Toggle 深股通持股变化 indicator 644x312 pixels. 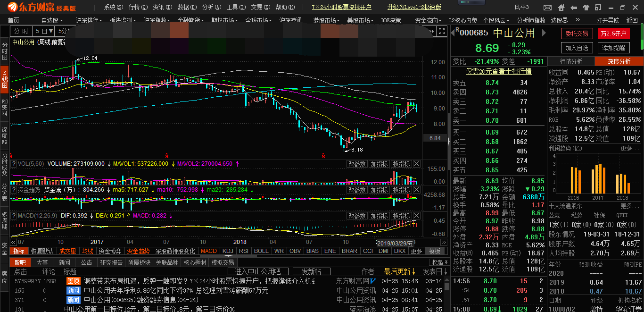(175, 251)
